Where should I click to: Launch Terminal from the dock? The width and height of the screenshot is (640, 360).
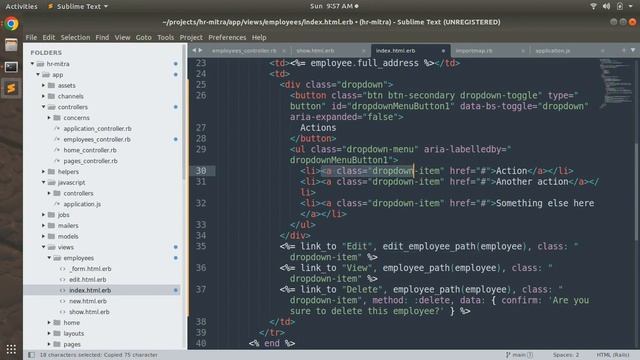[11, 67]
